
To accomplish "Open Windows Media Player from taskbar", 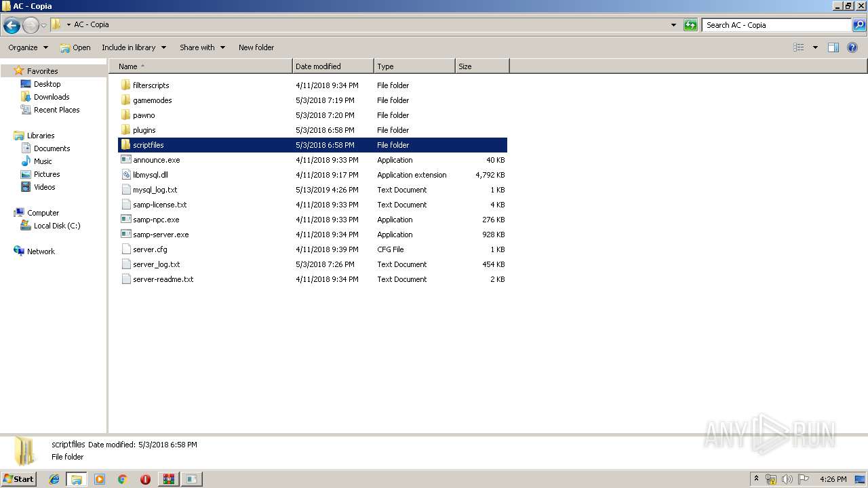I will coord(100,479).
